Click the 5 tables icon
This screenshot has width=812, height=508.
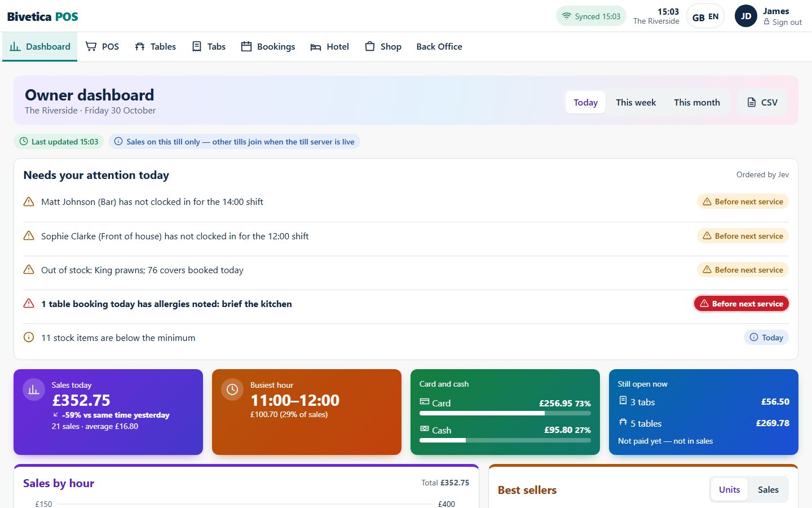pos(623,422)
